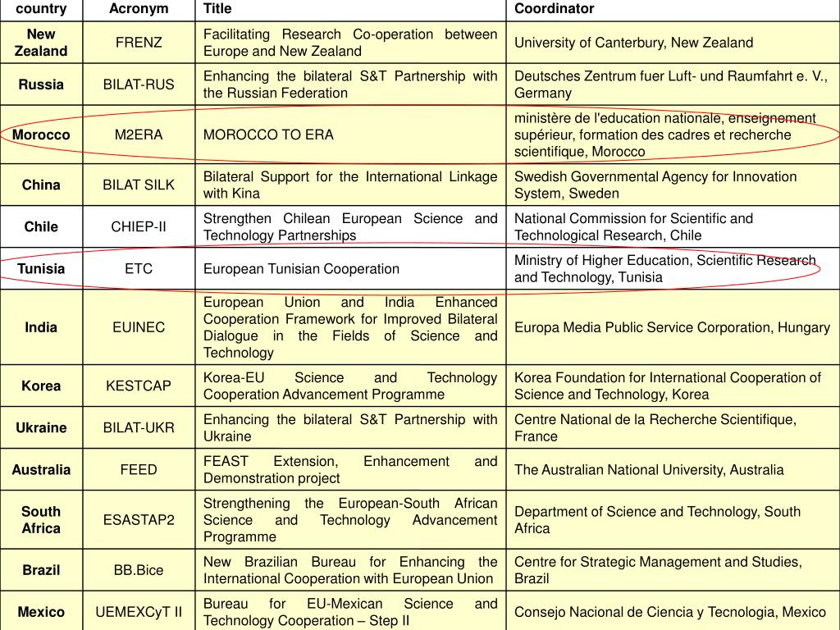Image resolution: width=840 pixels, height=630 pixels.
Task: Select the 'BILAT-UKR' acronym cell
Action: coord(139,427)
